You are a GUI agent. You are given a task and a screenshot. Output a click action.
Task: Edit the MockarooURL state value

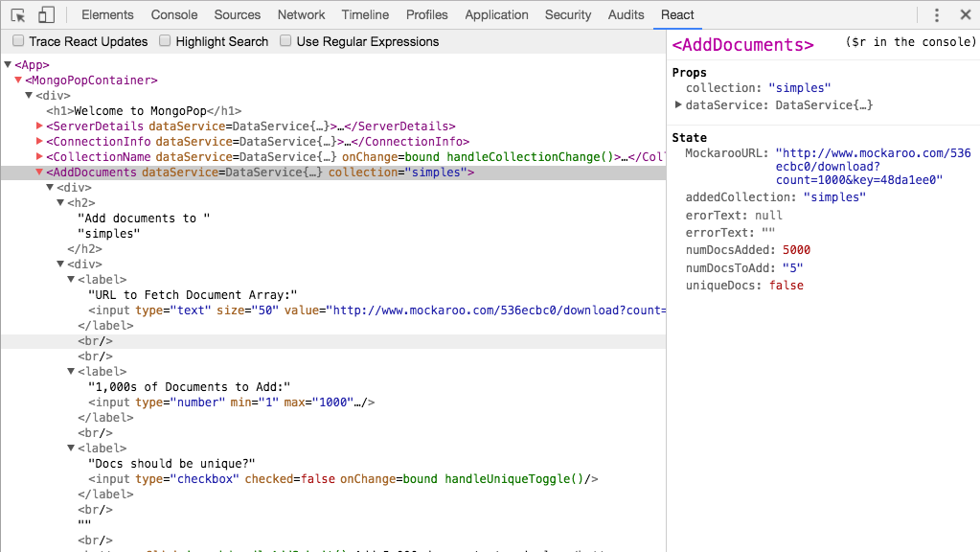click(x=873, y=167)
